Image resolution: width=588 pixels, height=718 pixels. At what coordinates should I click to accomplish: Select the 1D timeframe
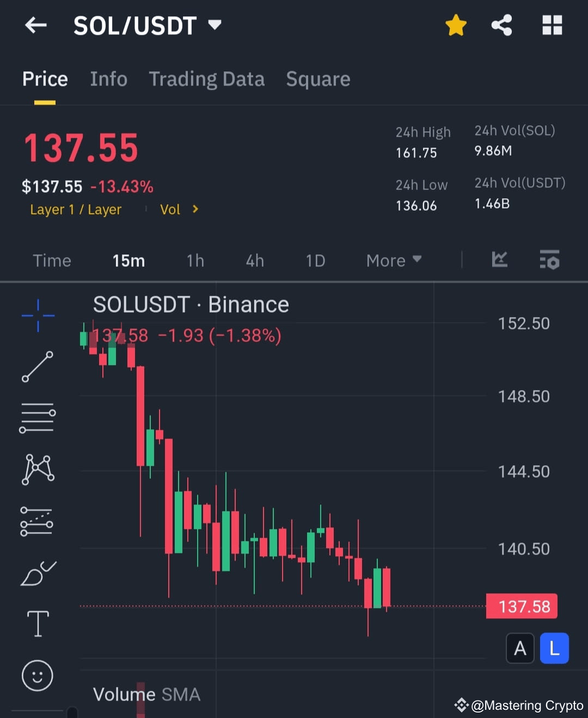tap(315, 260)
